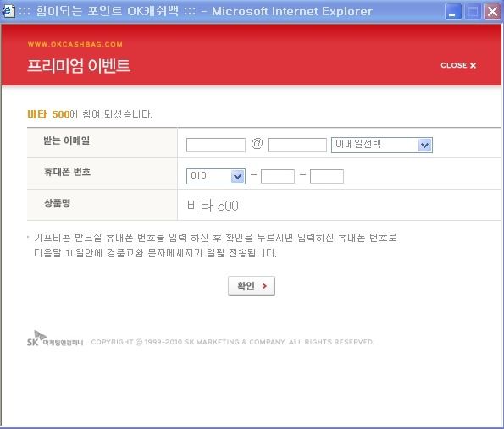The height and width of the screenshot is (429, 504).
Task: Click the product value 비타 500 in the table
Action: coord(213,206)
